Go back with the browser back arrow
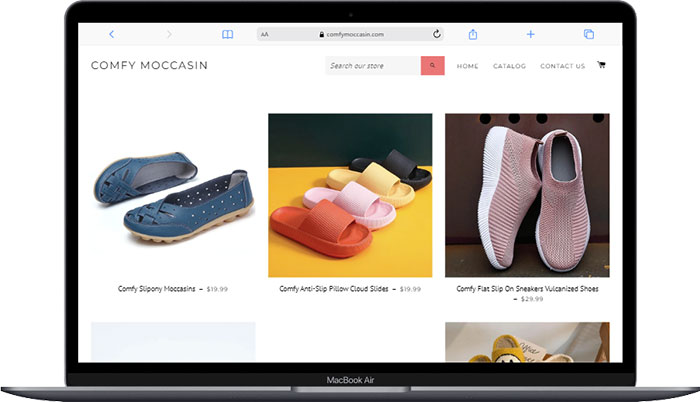The image size is (700, 402). click(112, 34)
